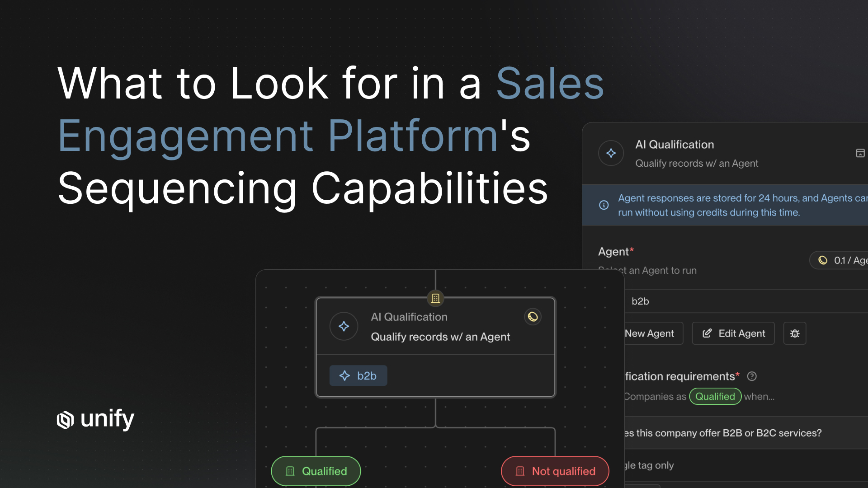This screenshot has width=868, height=488.
Task: Click the AI Qualification node title
Action: 409,317
